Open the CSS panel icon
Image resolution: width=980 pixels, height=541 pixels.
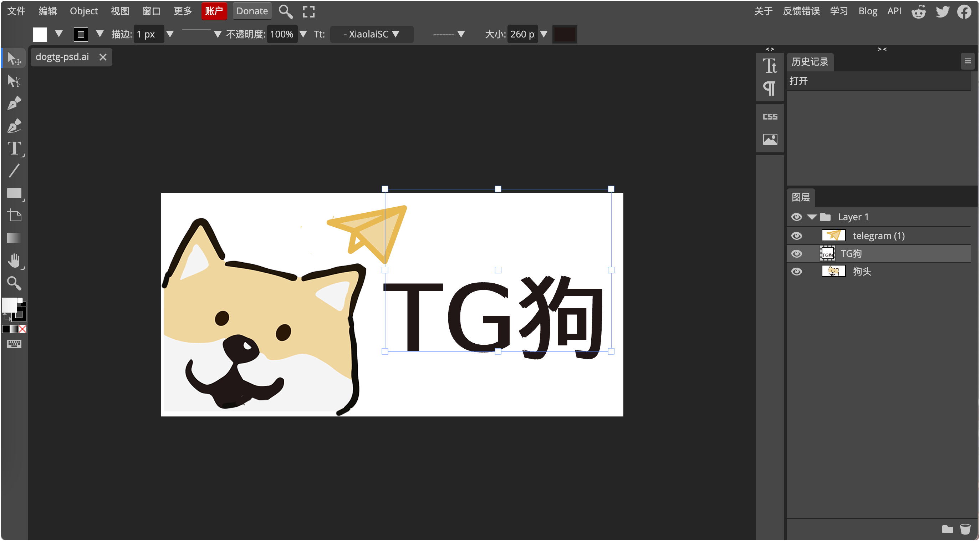pyautogui.click(x=770, y=117)
